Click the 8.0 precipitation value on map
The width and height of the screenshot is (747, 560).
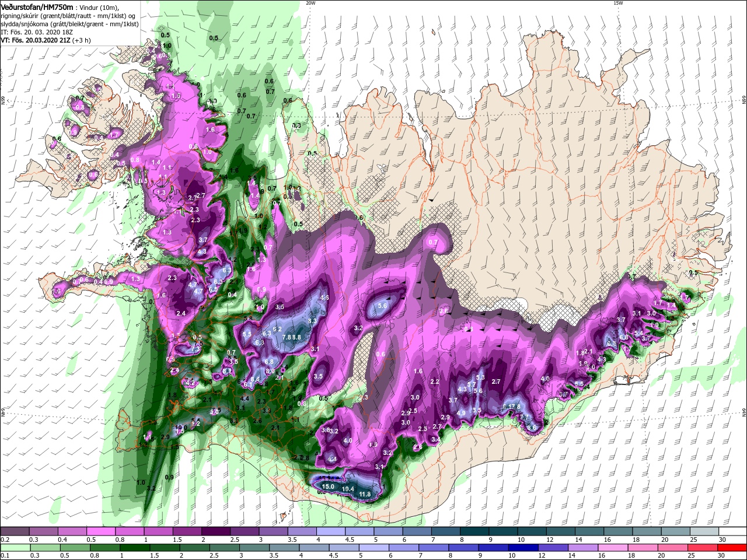click(x=270, y=371)
